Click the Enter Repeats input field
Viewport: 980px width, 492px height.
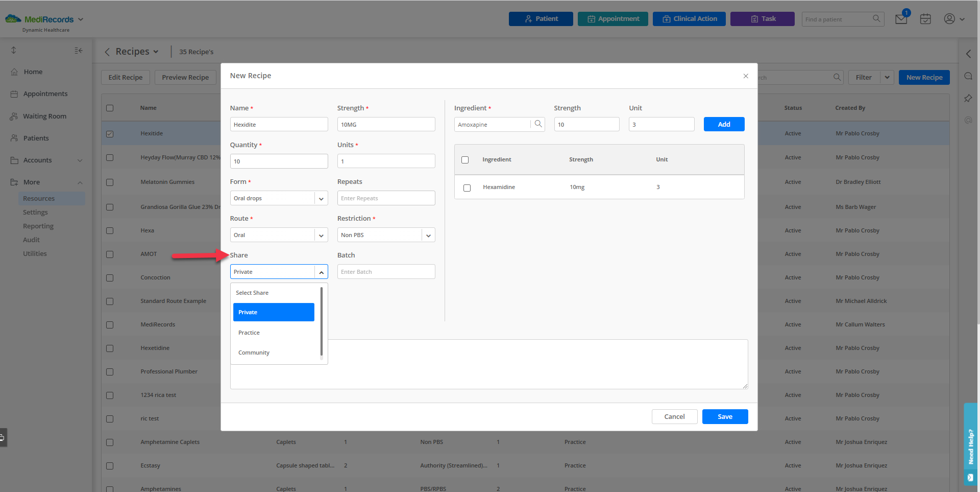click(x=386, y=198)
